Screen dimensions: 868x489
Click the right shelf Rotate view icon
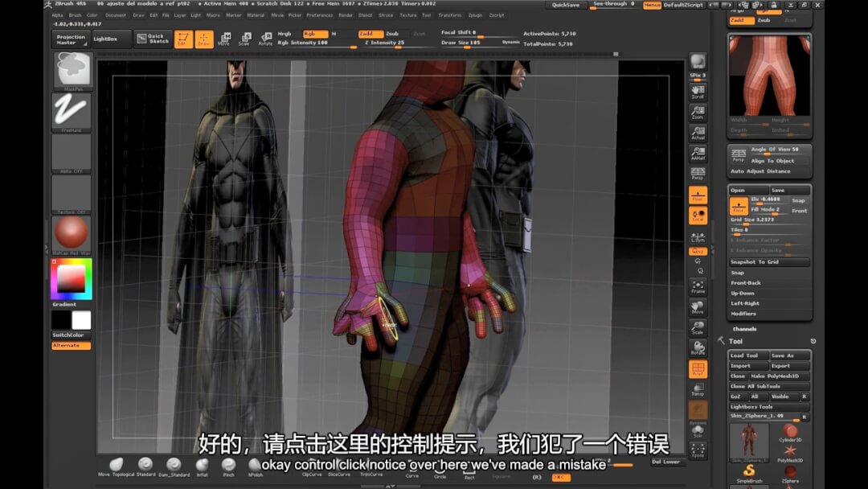point(698,348)
